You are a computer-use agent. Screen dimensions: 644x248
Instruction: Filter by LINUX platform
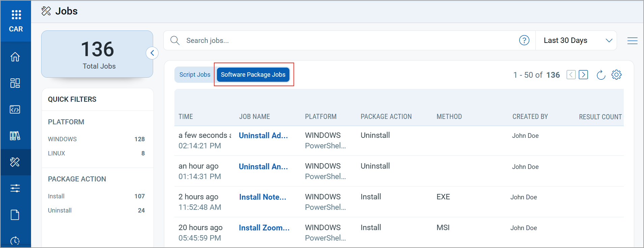[x=57, y=153]
